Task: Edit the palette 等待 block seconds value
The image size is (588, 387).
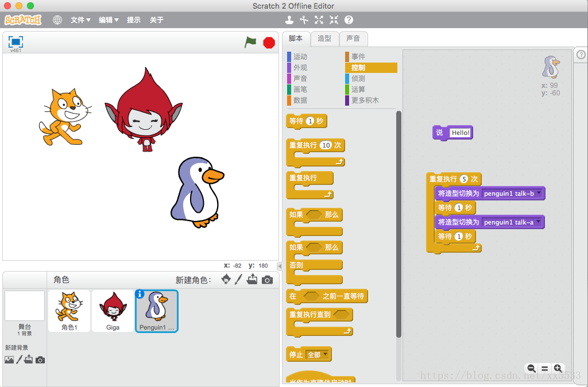Action: tap(310, 121)
